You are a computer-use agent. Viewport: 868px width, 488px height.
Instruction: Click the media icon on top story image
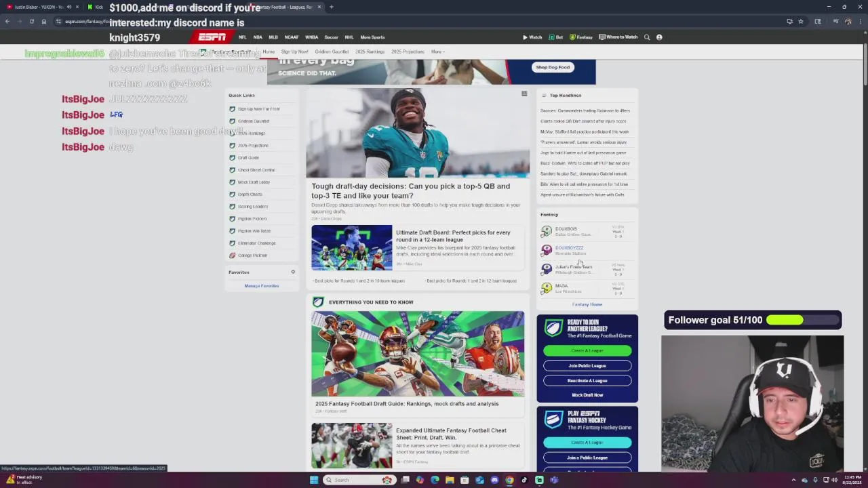tap(524, 94)
